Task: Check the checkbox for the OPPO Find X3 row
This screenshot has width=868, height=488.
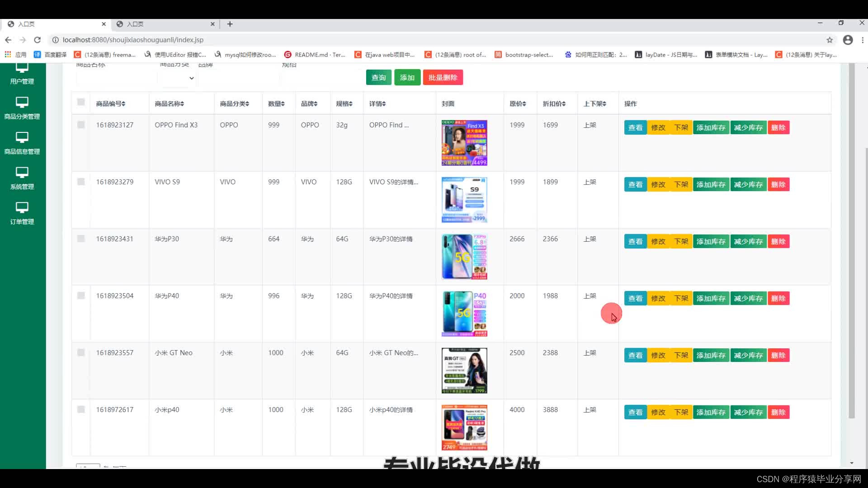Action: 81,125
